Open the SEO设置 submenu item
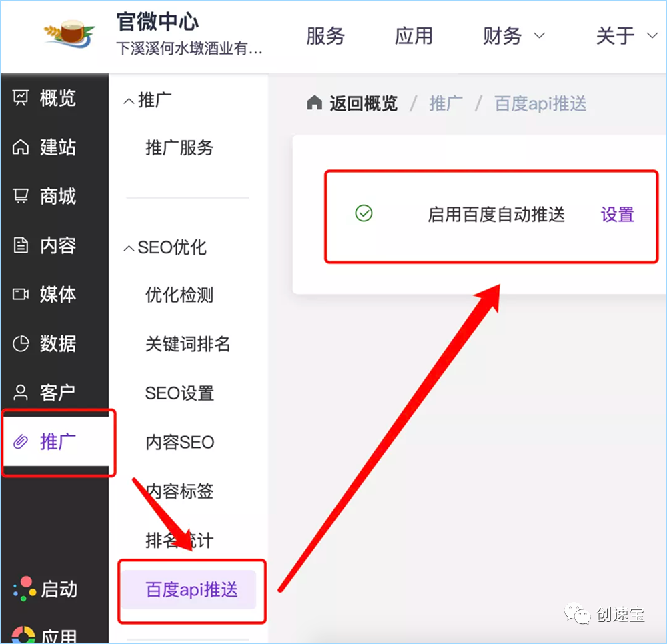This screenshot has width=667, height=644. [x=179, y=393]
